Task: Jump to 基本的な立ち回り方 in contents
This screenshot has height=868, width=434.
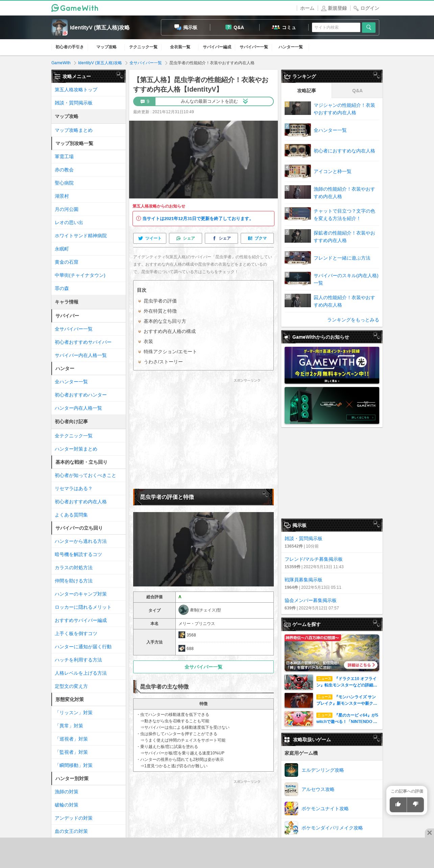Action: pyautogui.click(x=165, y=321)
